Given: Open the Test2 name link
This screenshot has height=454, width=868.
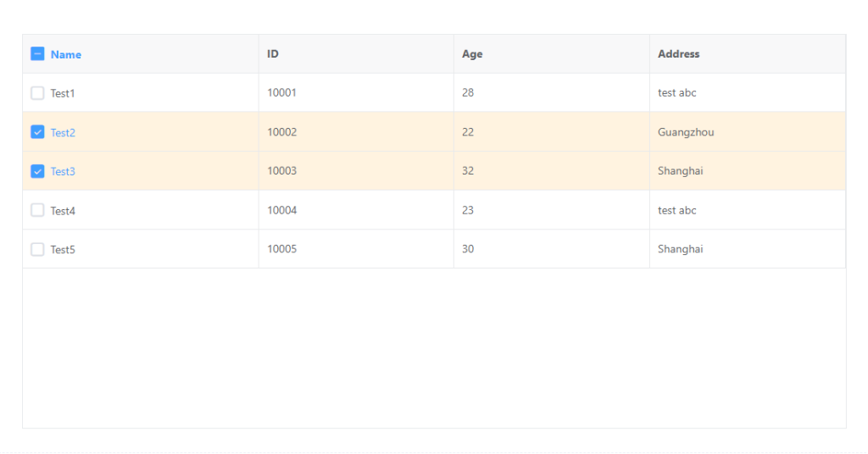Looking at the screenshot, I should [63, 132].
